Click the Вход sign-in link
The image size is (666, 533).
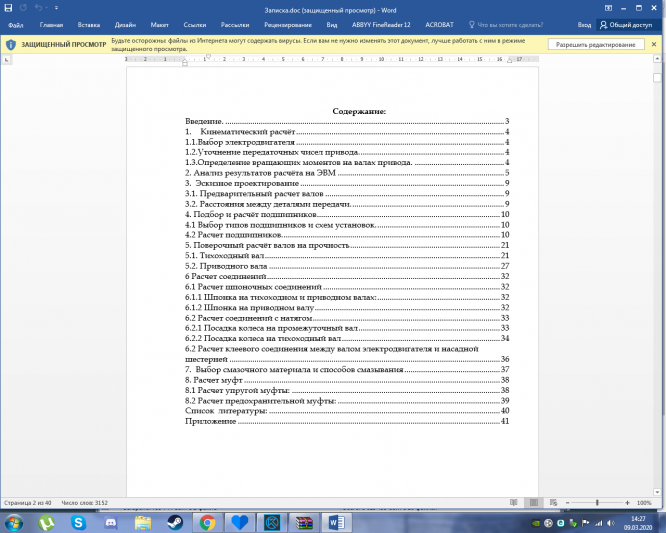(584, 25)
